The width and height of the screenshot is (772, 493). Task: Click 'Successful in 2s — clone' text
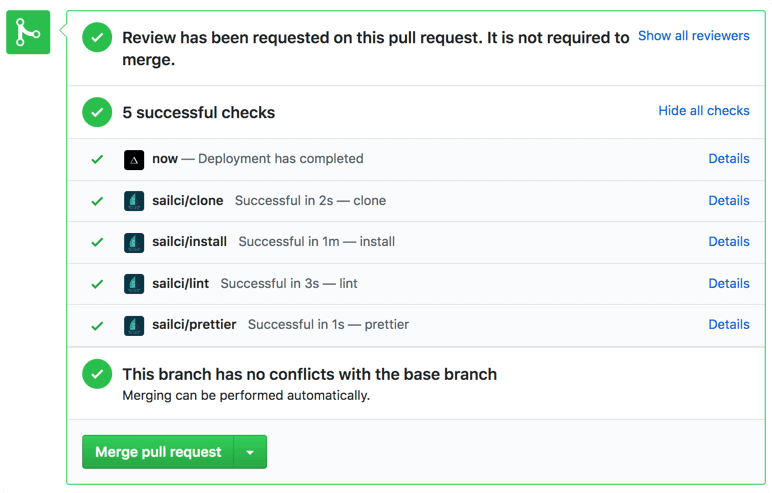click(310, 200)
